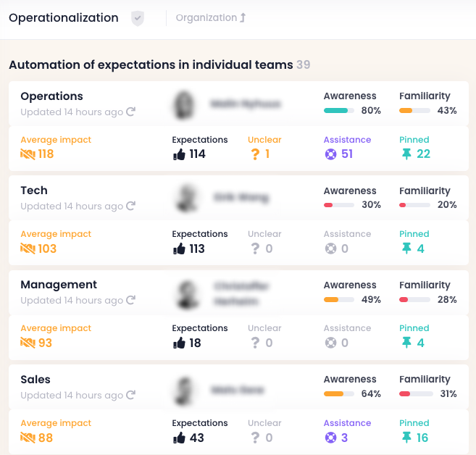The height and width of the screenshot is (455, 476).
Task: Open the Management team card title
Action: pyautogui.click(x=59, y=285)
